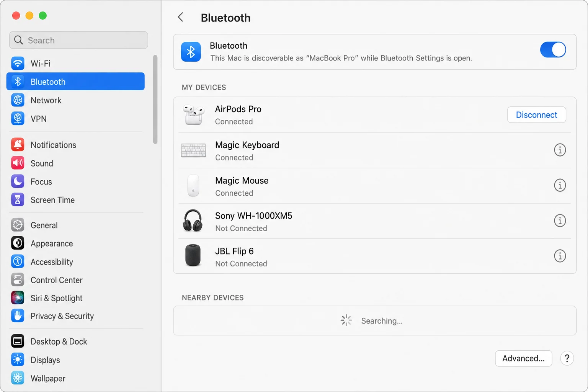Open Appearance label in sidebar

click(52, 243)
